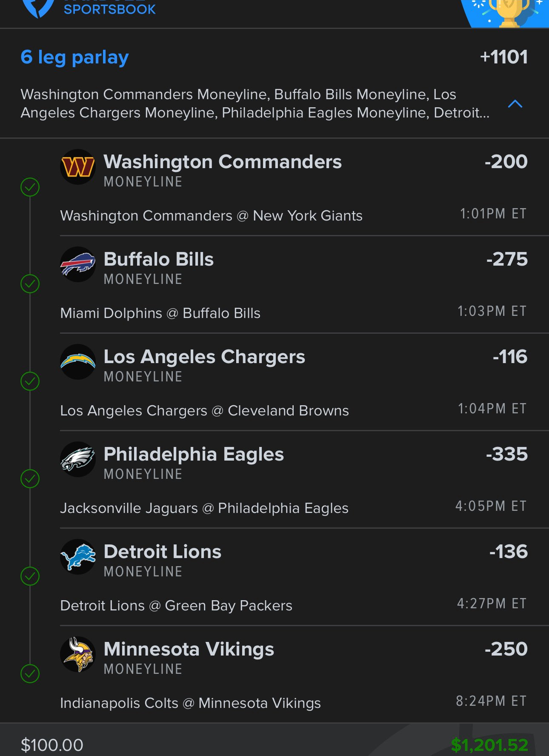
Task: Tap the truncated parlay legs summary text
Action: [255, 103]
